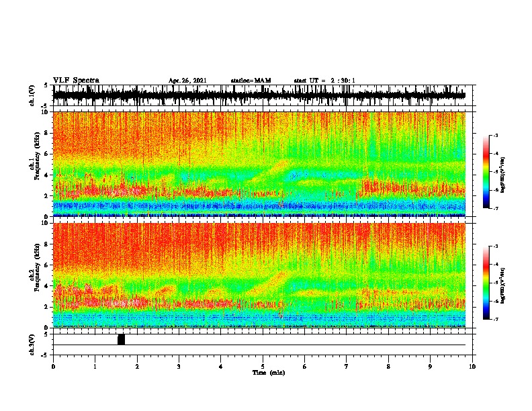Click the "5" tick on ch.1(V) axis
The image size is (532, 411).
[46, 85]
